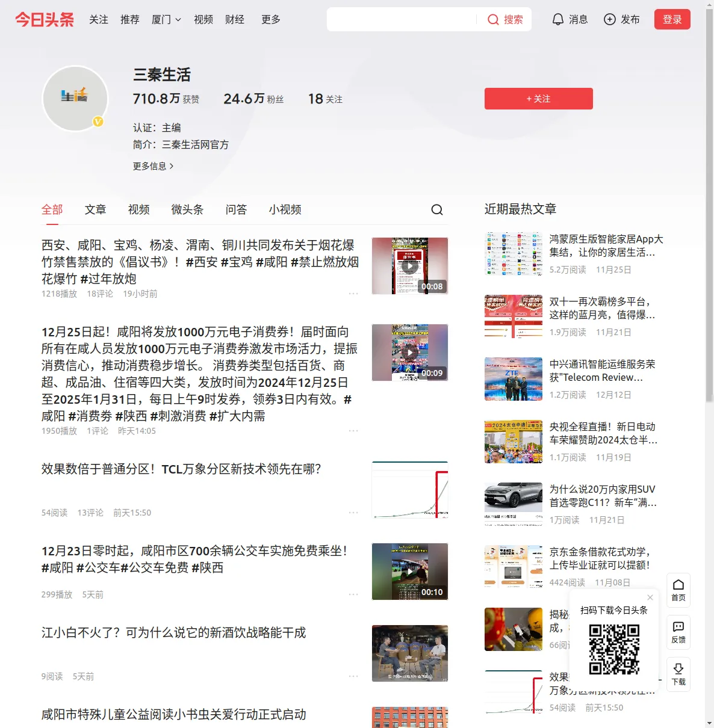Follow 三秦生活 with the + 关注 button
Viewport: 714px width, 728px height.
[539, 99]
